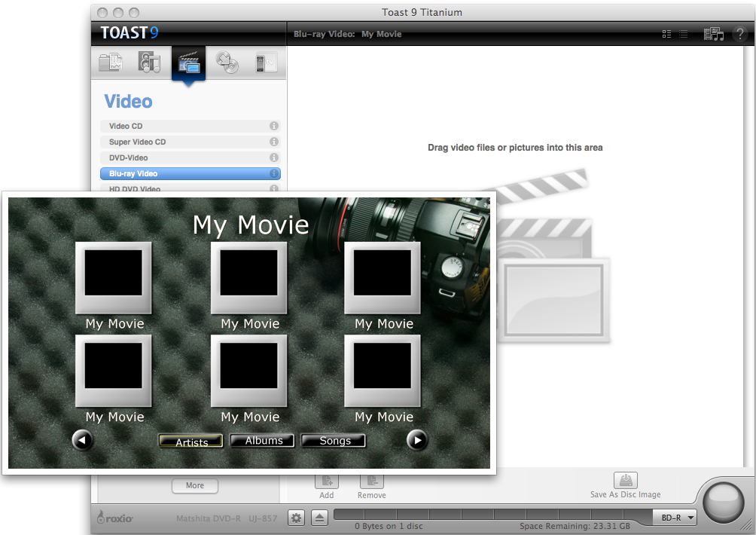Select Video CD format
Screen dimensions: 756x535
tap(190, 126)
